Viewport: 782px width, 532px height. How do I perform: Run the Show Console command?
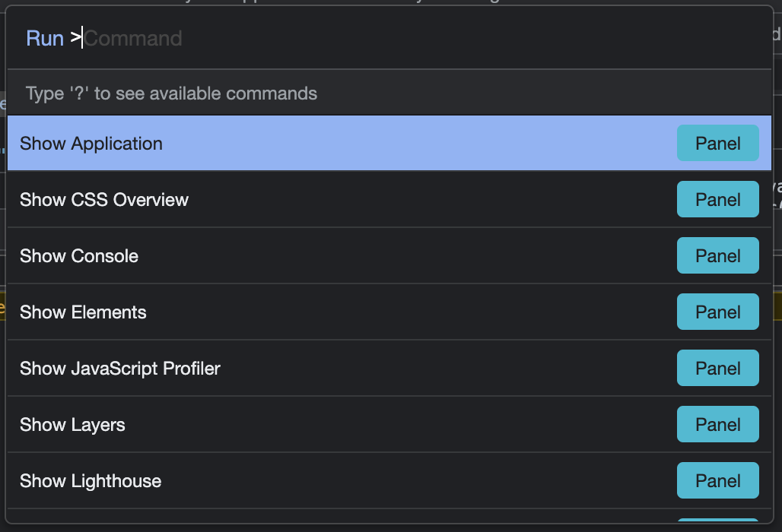79,256
